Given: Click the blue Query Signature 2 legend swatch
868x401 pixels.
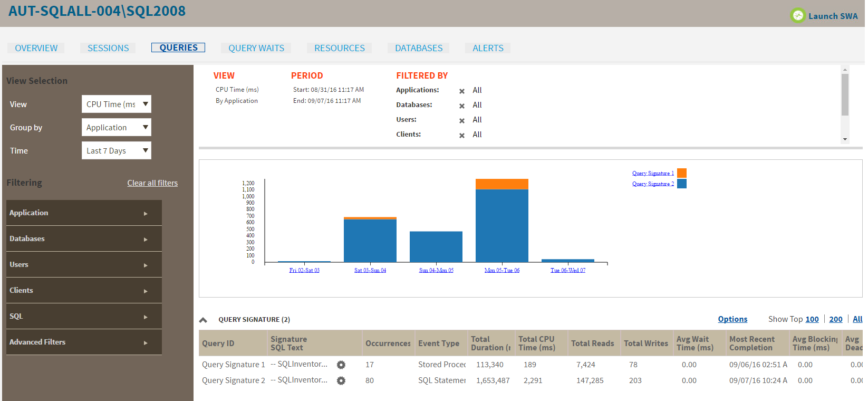Looking at the screenshot, I should [x=682, y=184].
